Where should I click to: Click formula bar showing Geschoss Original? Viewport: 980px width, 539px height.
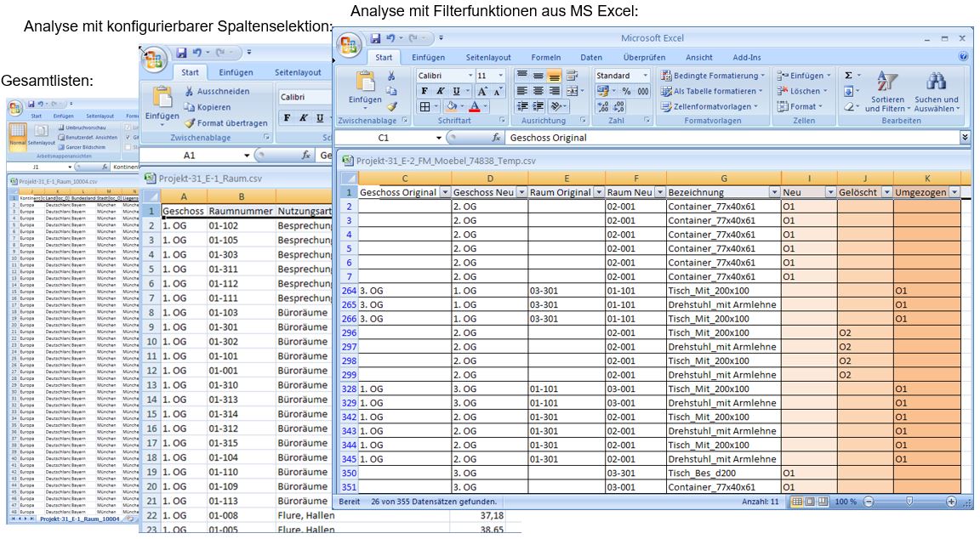[732, 138]
